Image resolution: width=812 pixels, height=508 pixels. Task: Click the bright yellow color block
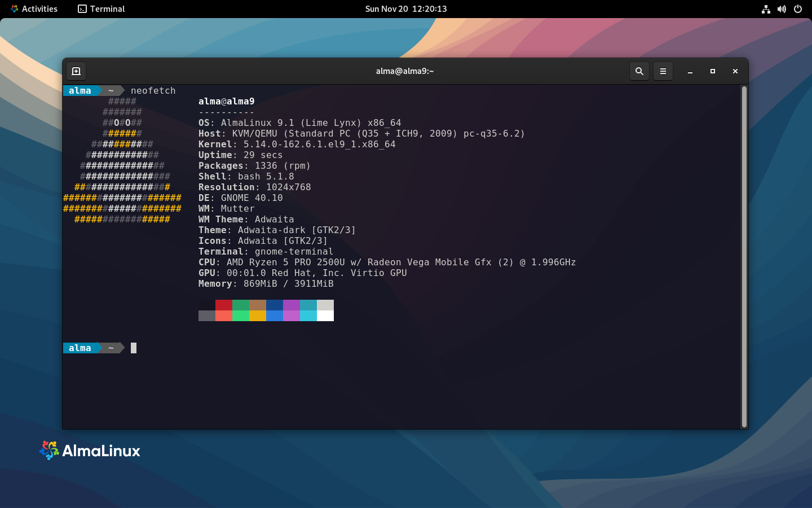click(x=258, y=316)
